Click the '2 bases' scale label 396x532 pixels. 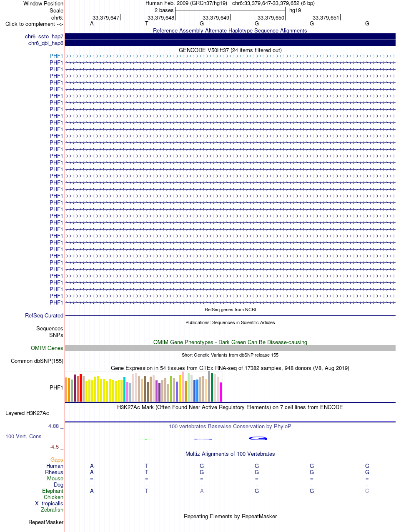[164, 10]
